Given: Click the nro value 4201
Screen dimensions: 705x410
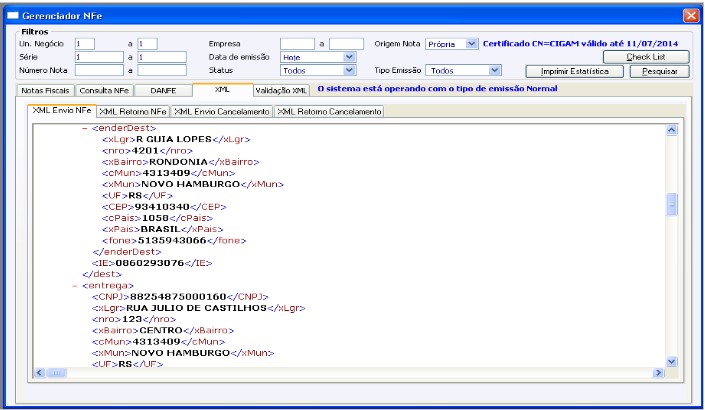Looking at the screenshot, I should tap(145, 151).
